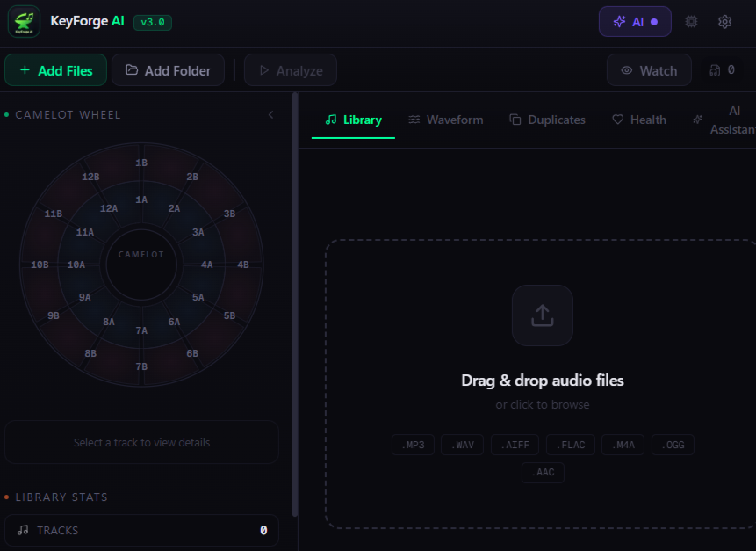Select the 8B segment on Camelot wheel
This screenshot has width=756, height=551.
pos(90,353)
